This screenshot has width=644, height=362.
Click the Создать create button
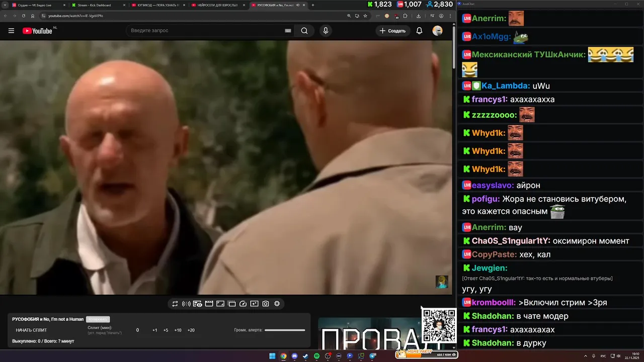click(393, 31)
